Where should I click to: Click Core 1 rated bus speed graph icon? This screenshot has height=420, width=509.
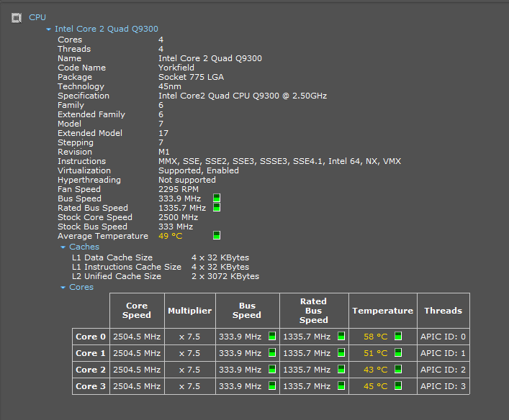click(x=341, y=352)
